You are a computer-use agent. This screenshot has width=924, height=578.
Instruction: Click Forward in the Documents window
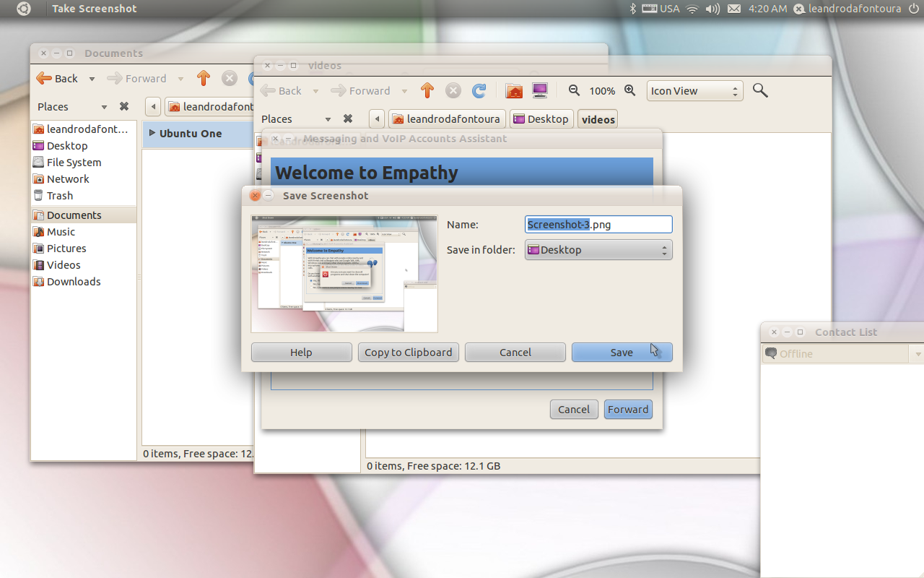click(x=136, y=79)
